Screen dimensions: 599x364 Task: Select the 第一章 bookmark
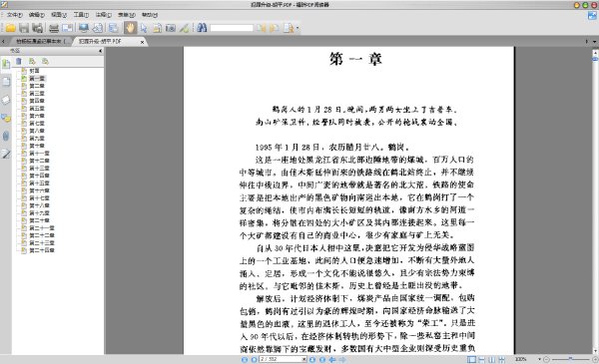(37, 78)
